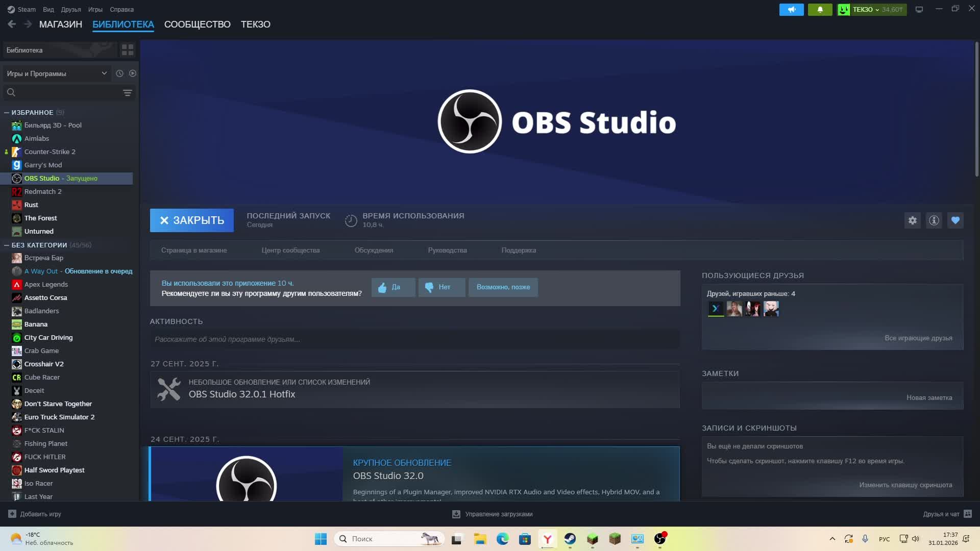Click the recent activity clock filter
Image resolution: width=980 pixels, height=551 pixels.
click(119, 73)
